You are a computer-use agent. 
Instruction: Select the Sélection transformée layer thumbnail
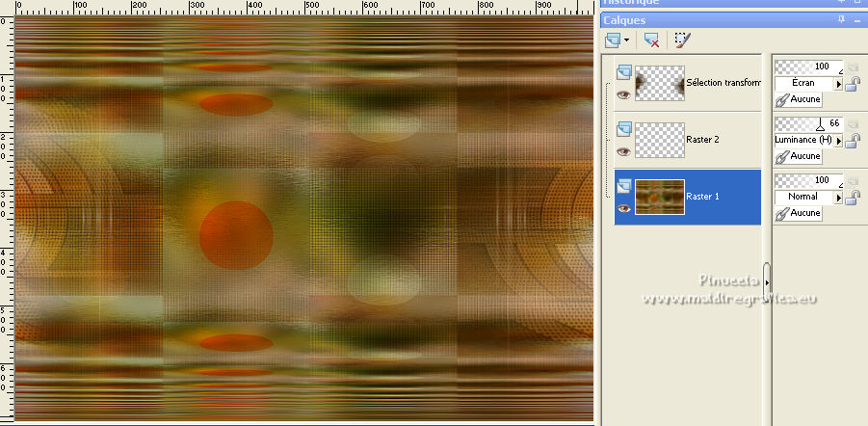660,83
